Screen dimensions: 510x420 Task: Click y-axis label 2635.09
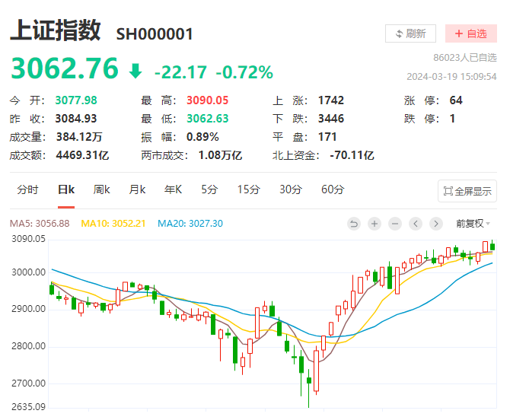coord(29,407)
